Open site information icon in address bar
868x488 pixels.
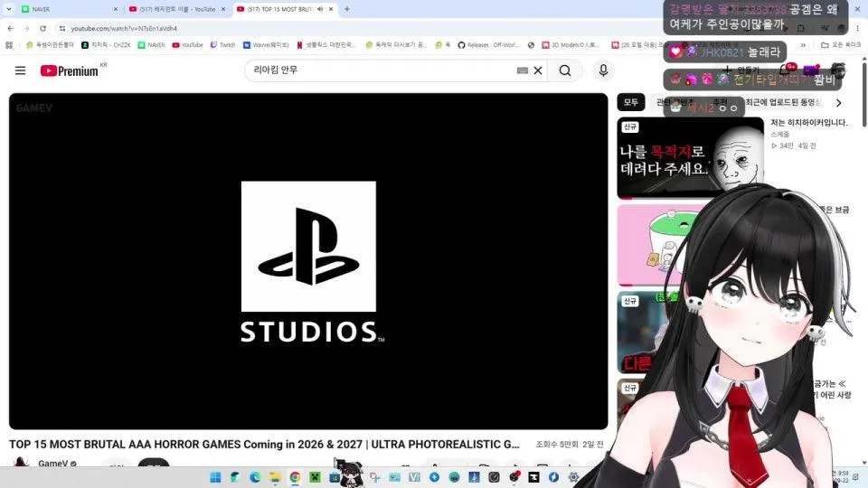(62, 28)
